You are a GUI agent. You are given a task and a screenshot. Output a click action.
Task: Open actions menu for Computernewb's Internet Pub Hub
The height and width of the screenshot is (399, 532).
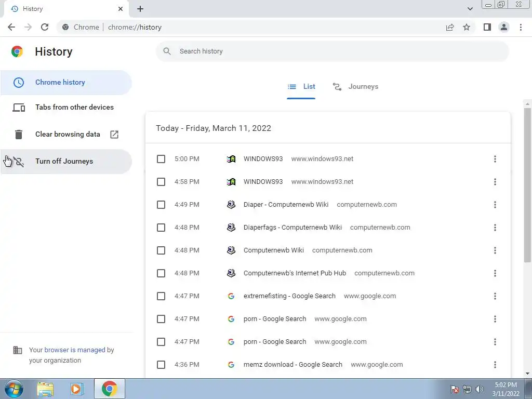495,273
